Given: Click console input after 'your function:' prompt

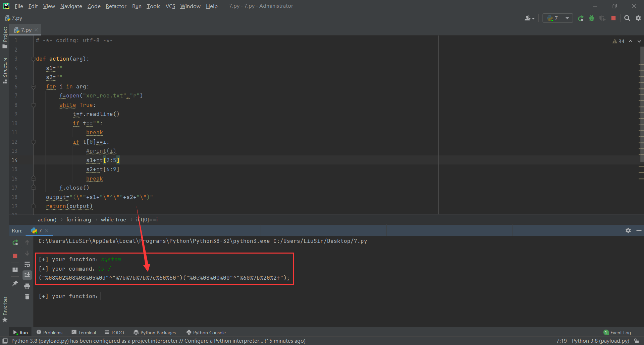Looking at the screenshot, I should 101,296.
